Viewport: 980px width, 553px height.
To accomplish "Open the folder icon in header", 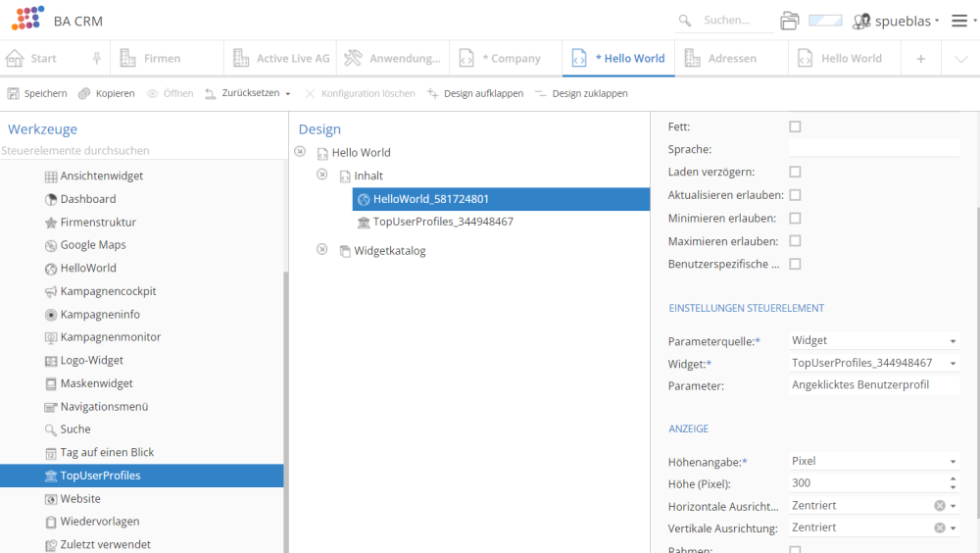I will pos(789,21).
